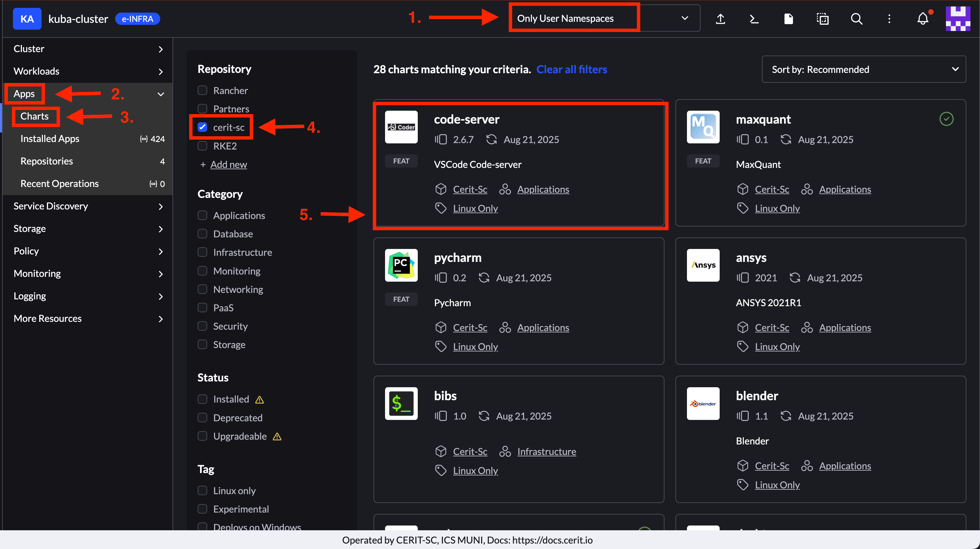Viewport: 980px width, 549px height.
Task: Click the KA cluster logo badge
Action: coord(27,19)
